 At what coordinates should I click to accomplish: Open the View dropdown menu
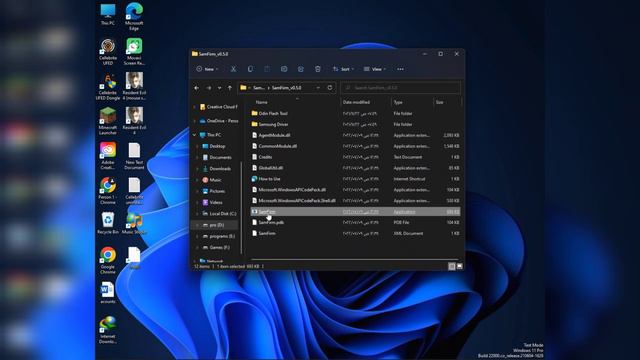(375, 69)
